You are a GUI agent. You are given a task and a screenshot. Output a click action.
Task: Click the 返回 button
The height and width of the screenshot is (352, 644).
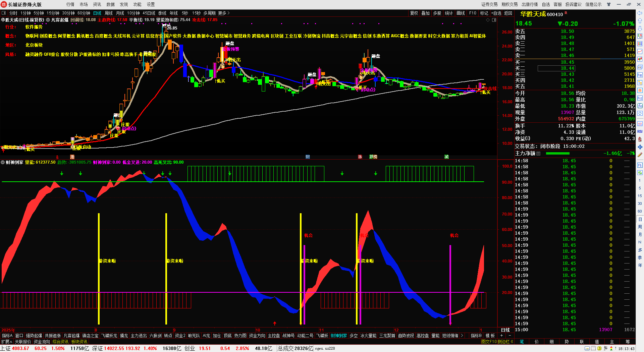[x=508, y=13]
